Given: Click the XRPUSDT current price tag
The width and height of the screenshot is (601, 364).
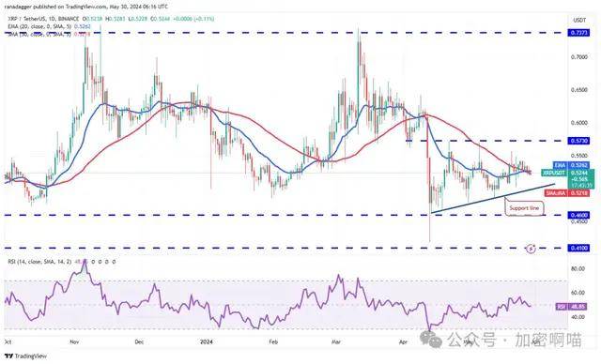Looking at the screenshot, I should tap(568, 178).
